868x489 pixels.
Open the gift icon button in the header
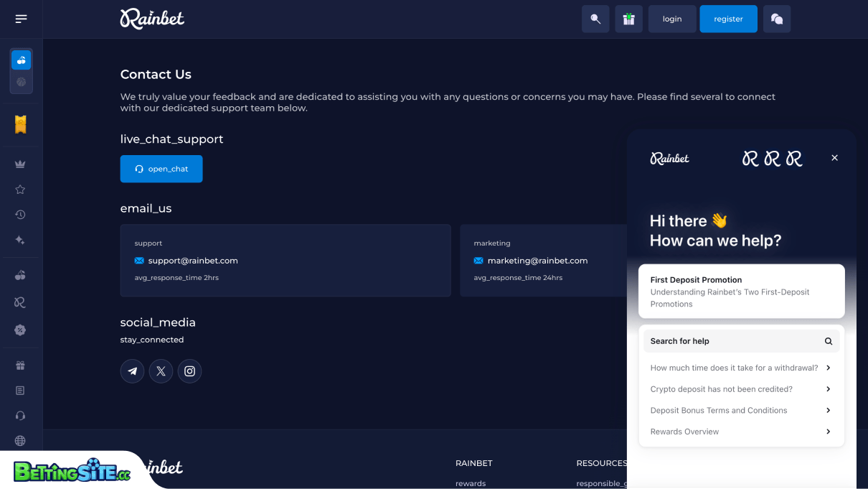(x=629, y=19)
